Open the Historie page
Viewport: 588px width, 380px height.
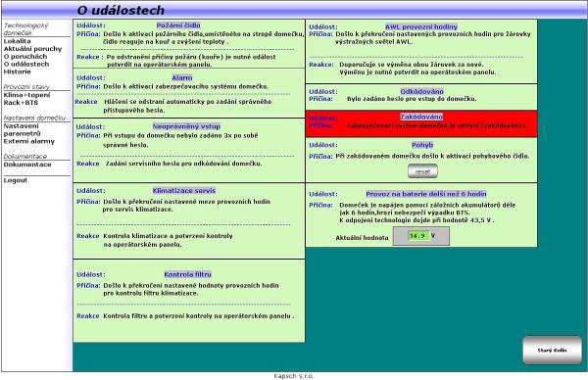[18, 71]
